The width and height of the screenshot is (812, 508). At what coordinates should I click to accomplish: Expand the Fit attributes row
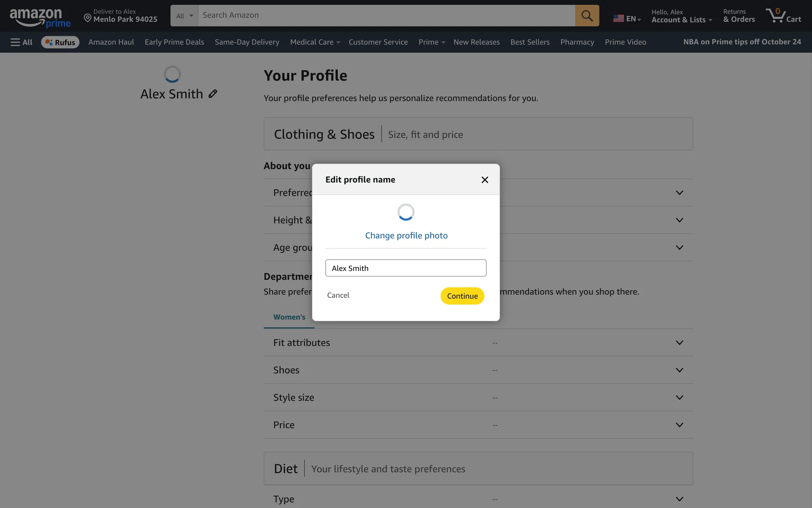click(679, 342)
